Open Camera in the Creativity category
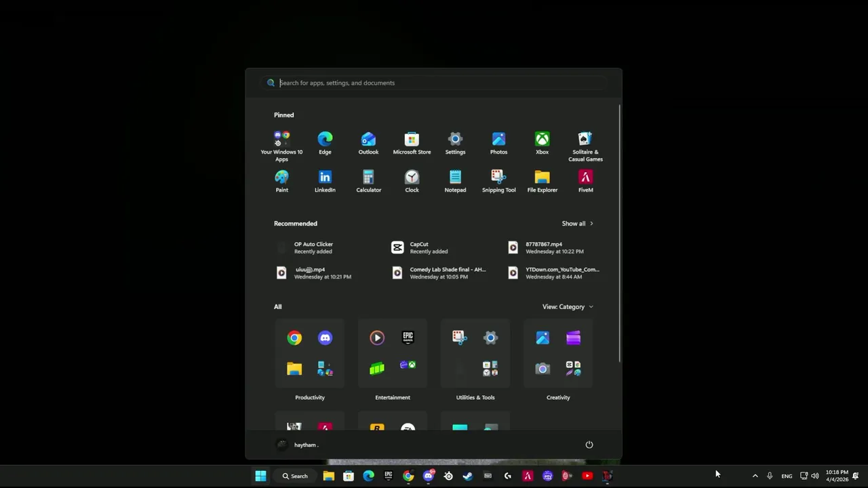 point(542,369)
